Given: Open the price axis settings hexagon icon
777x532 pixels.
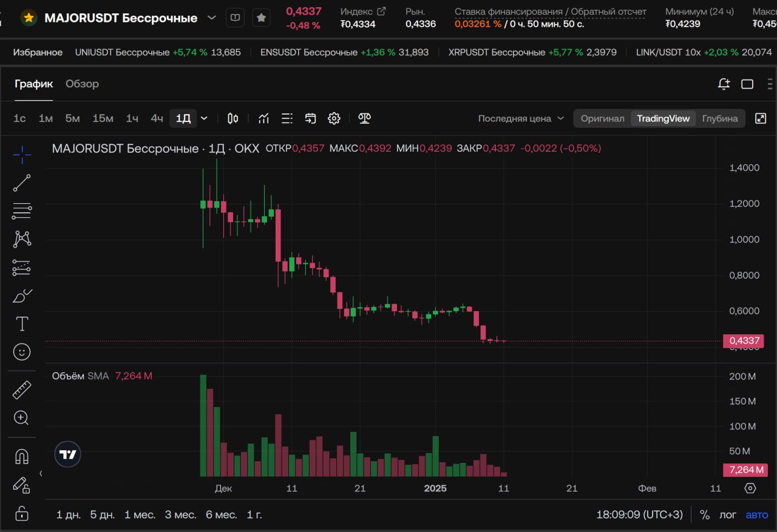Looking at the screenshot, I should 750,488.
